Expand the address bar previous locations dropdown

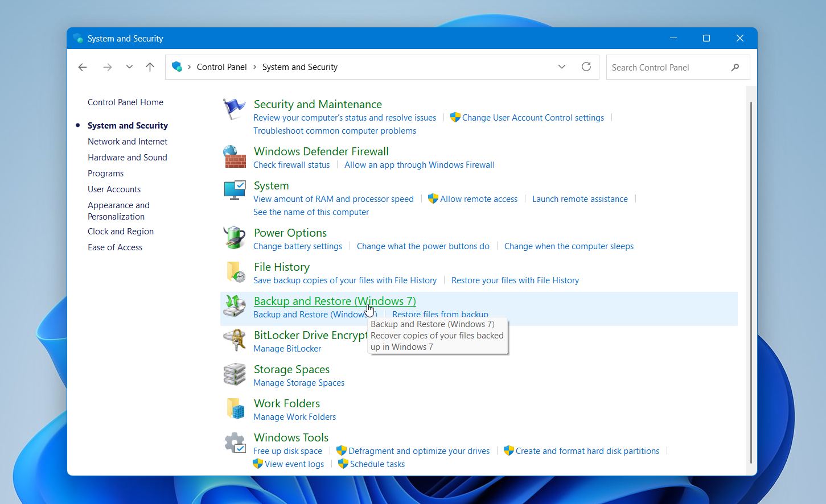pos(562,67)
